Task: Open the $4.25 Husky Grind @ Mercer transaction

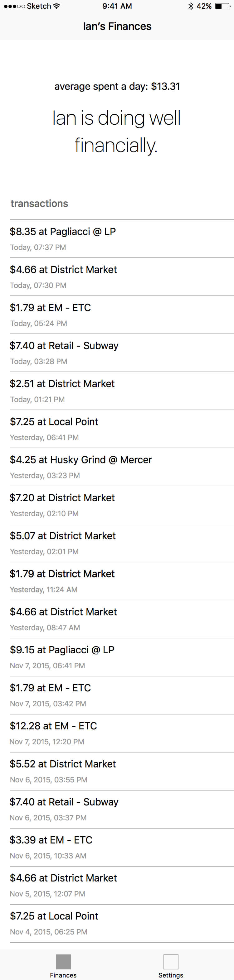Action: [x=122, y=467]
